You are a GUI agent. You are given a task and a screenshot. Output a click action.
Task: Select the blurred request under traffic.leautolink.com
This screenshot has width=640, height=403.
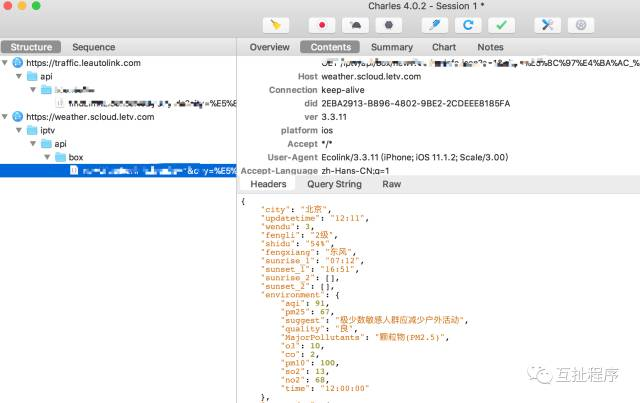[118, 103]
